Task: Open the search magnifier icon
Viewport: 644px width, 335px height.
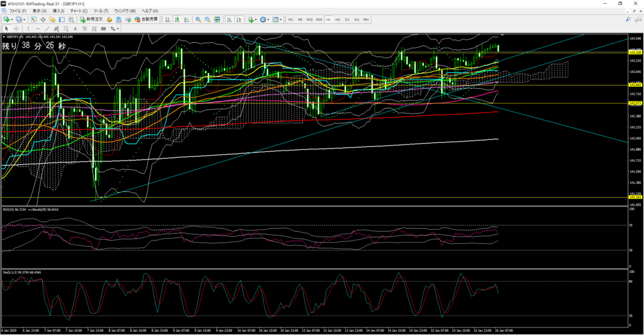Action: point(628,20)
